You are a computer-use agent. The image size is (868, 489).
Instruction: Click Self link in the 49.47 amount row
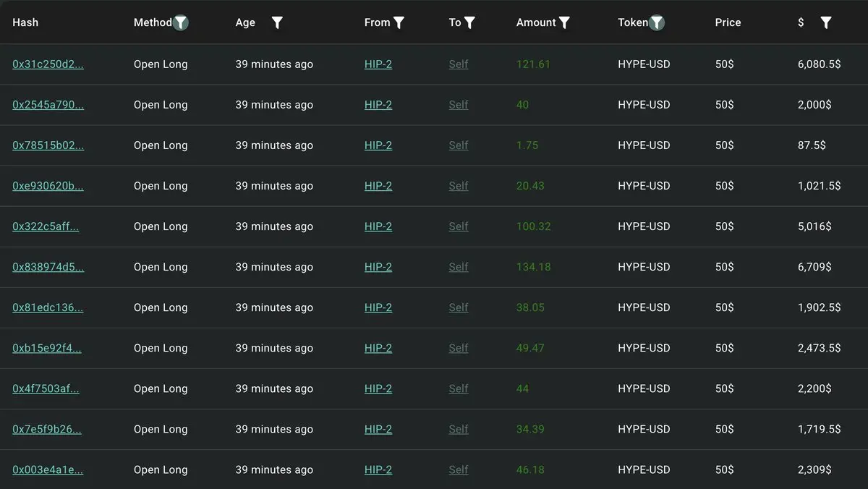coord(459,348)
